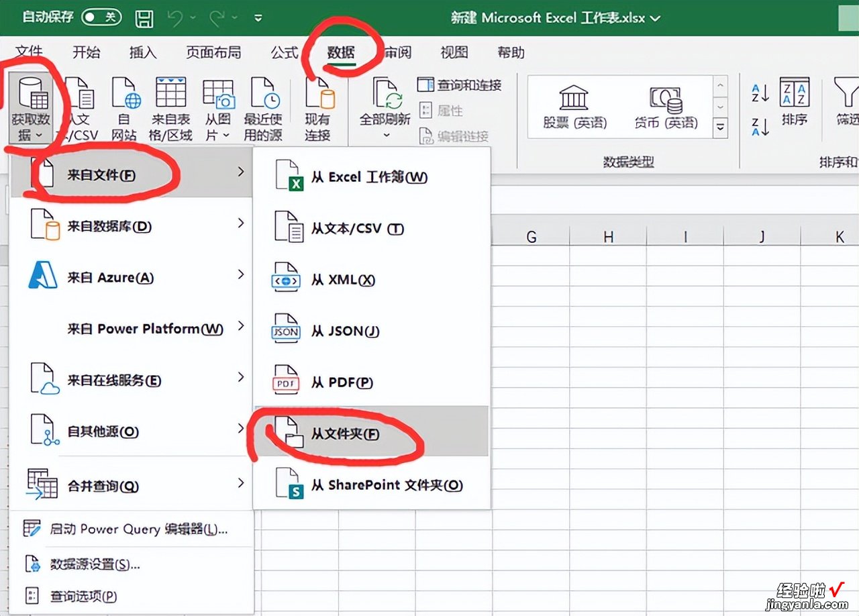Click the Undo arrow icon

click(176, 18)
